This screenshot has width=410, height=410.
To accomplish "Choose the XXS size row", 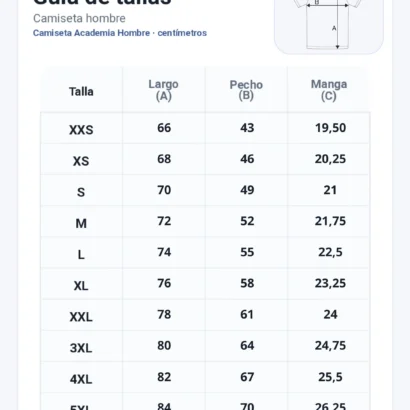I will 205,128.
